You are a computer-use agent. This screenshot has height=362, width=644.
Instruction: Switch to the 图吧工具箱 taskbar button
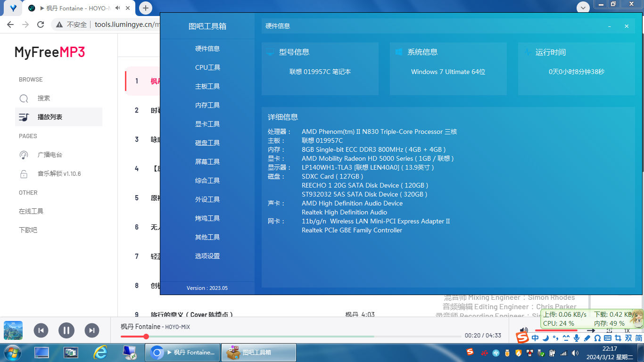pyautogui.click(x=259, y=352)
